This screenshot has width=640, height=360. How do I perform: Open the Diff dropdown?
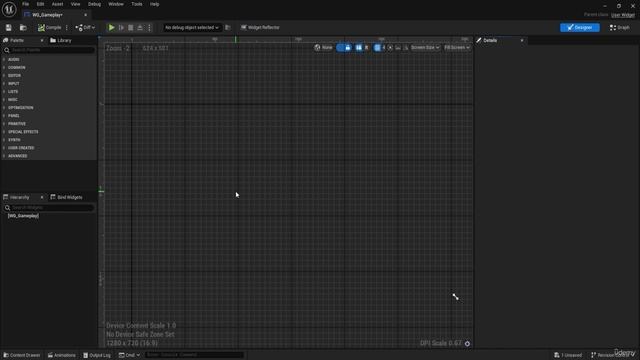pyautogui.click(x=85, y=27)
